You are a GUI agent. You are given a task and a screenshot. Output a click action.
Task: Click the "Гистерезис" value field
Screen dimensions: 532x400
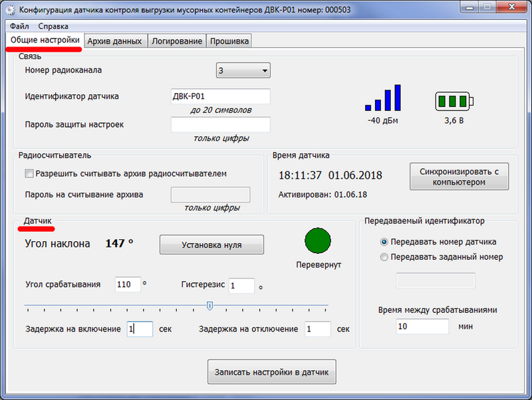pyautogui.click(x=241, y=286)
